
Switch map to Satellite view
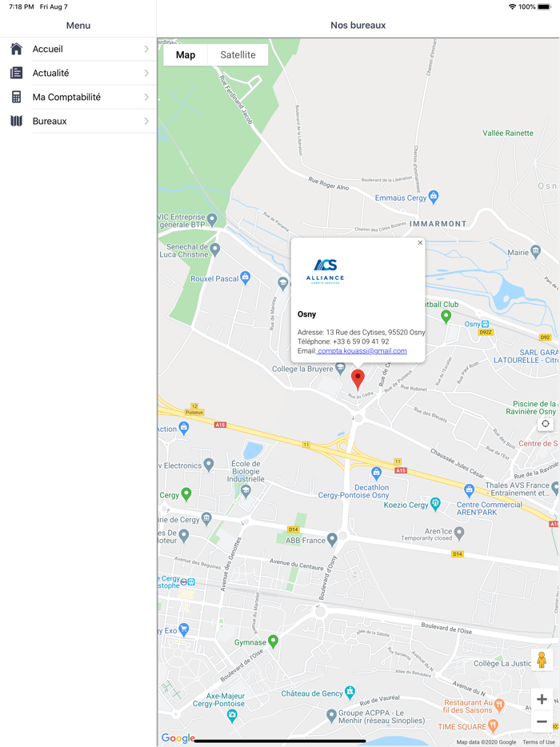[x=238, y=55]
